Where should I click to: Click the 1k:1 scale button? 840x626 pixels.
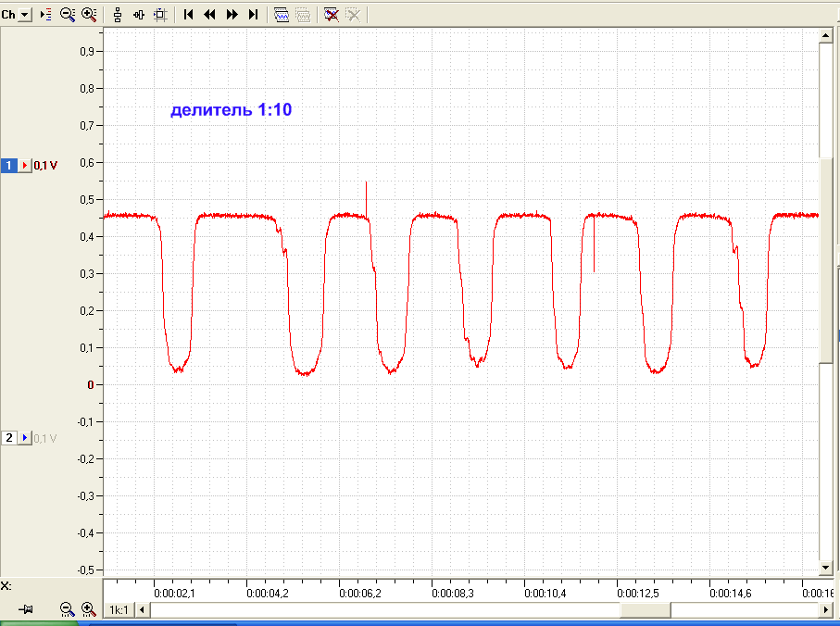119,610
